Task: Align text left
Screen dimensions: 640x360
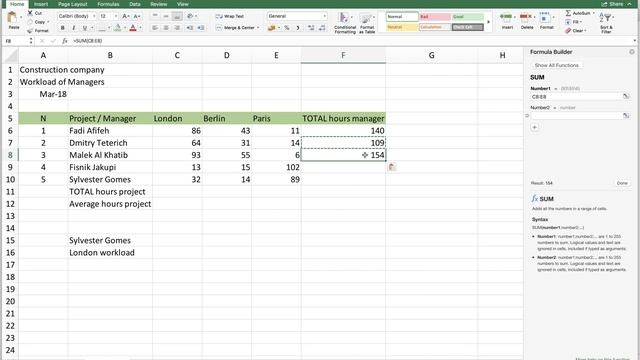Action: click(x=155, y=28)
